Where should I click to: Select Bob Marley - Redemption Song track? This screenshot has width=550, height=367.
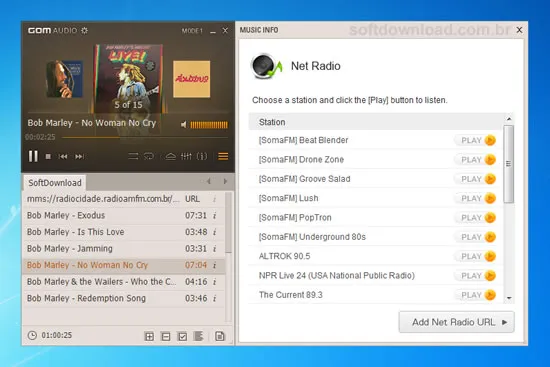pos(123,298)
